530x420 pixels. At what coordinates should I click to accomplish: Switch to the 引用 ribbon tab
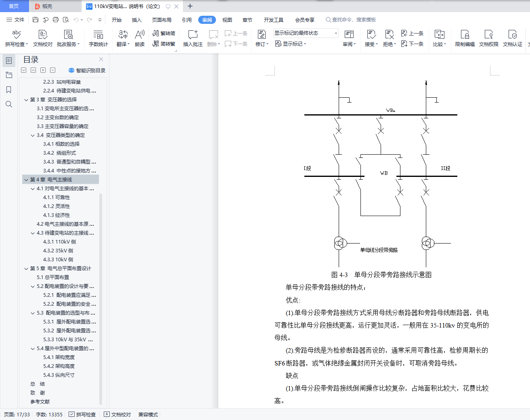click(187, 20)
